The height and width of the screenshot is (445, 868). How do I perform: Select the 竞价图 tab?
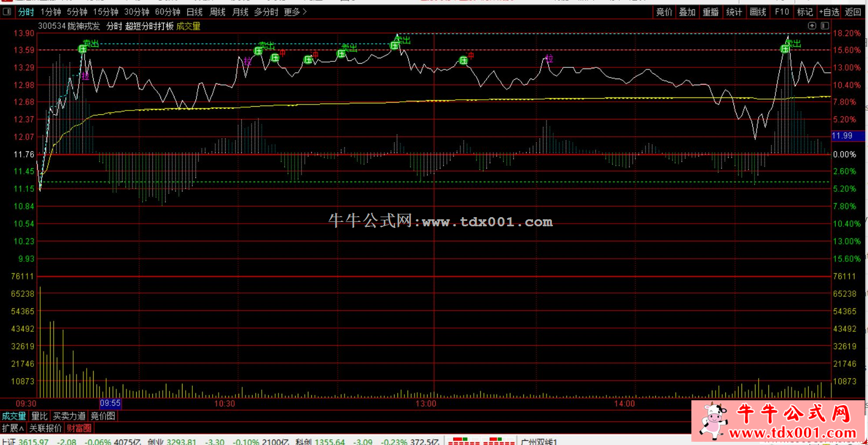pyautogui.click(x=103, y=416)
